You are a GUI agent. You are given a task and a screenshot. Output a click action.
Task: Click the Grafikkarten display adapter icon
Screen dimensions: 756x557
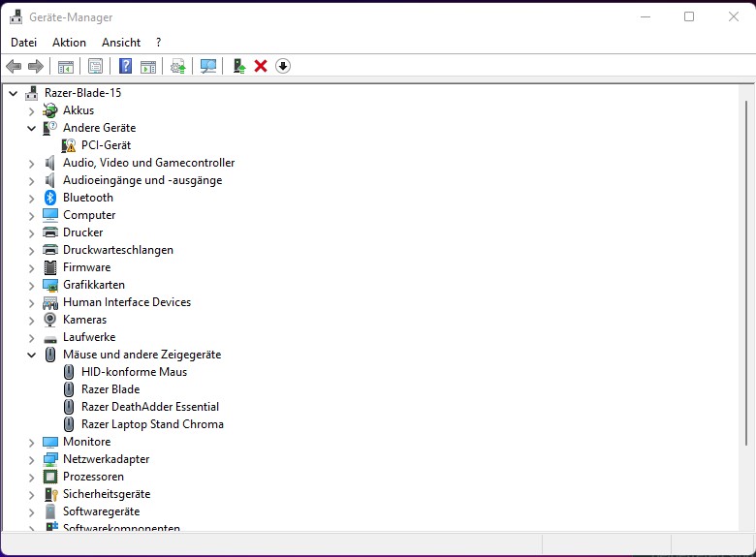click(x=50, y=285)
